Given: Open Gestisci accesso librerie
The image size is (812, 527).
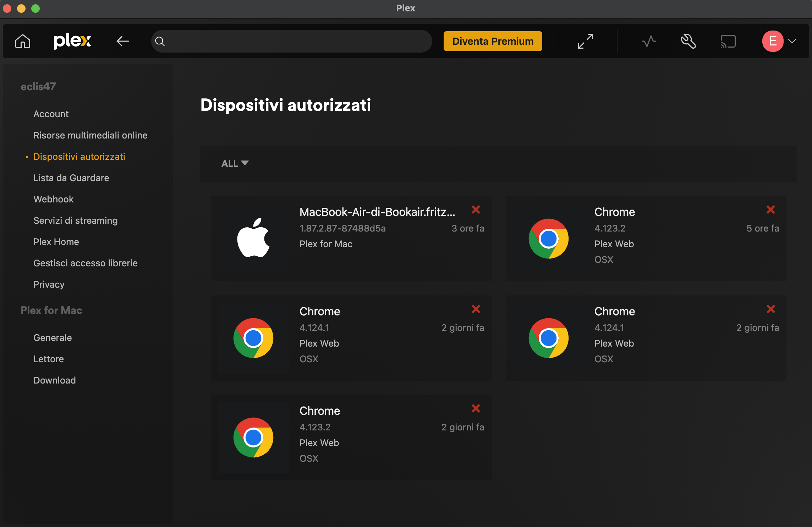Looking at the screenshot, I should coord(85,263).
